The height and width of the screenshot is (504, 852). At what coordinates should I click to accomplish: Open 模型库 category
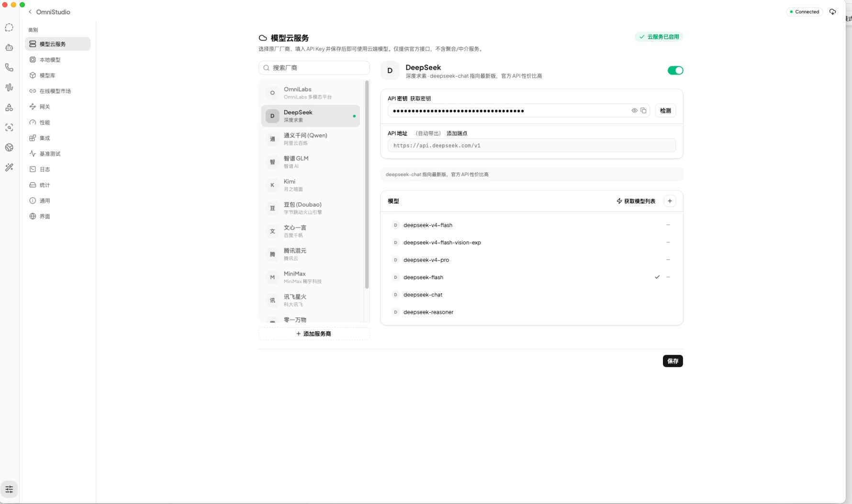point(57,76)
